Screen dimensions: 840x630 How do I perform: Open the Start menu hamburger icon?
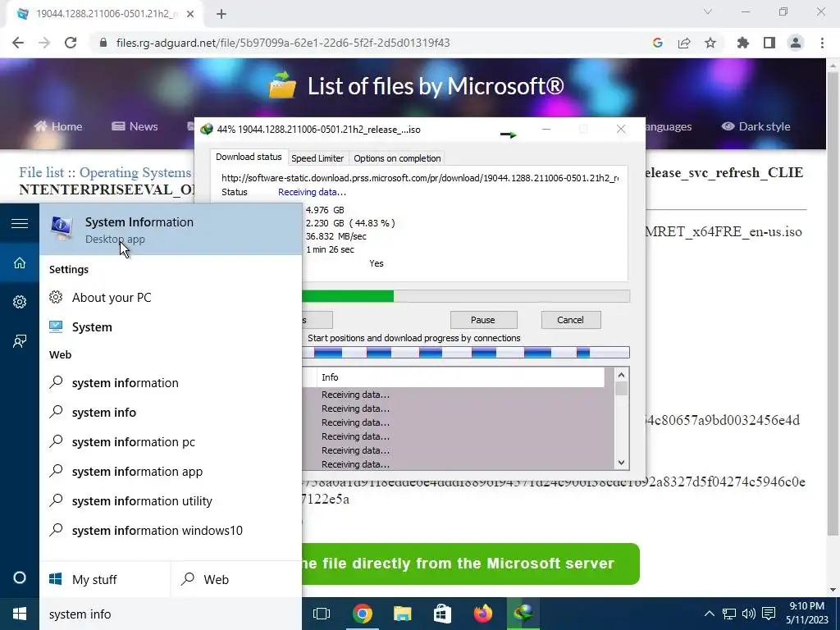click(x=20, y=223)
